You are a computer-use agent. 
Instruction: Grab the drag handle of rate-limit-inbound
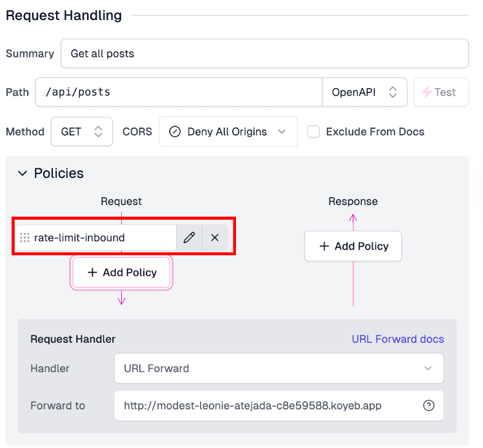(x=25, y=238)
